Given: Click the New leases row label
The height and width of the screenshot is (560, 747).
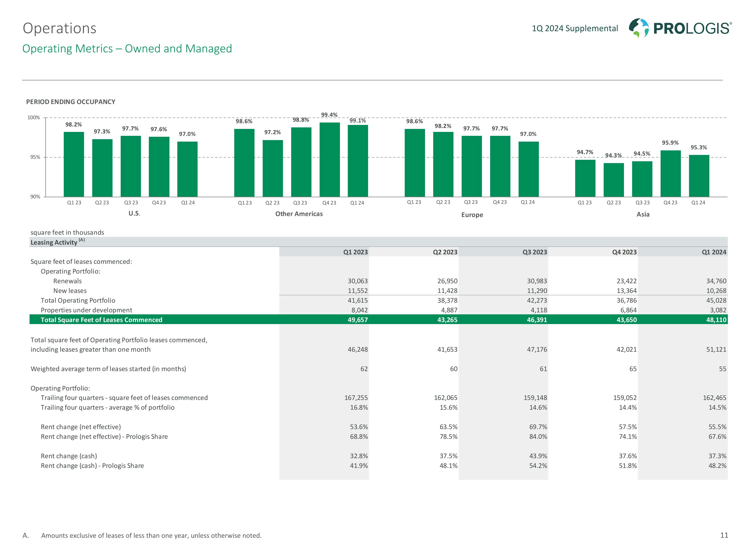Looking at the screenshot, I should point(69,291).
